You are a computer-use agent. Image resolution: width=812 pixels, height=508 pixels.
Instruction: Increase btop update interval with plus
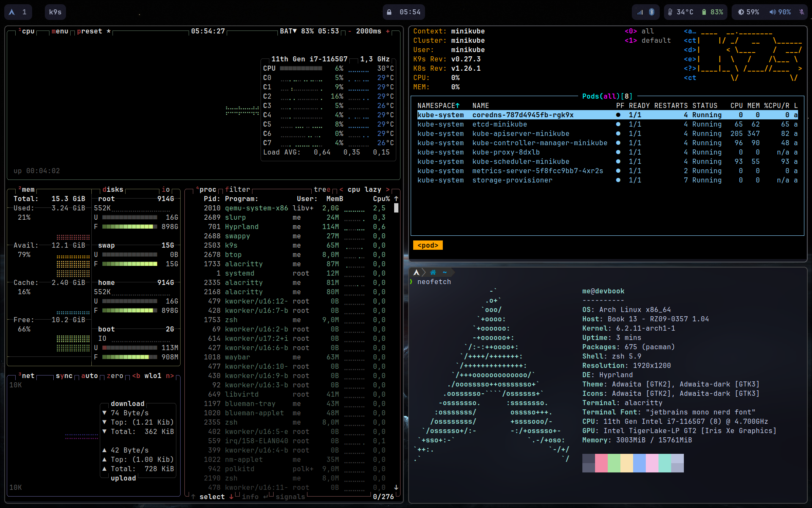pos(388,31)
